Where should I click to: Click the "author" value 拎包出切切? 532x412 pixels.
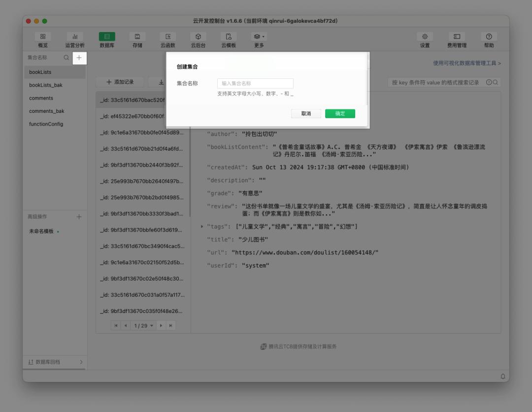[x=259, y=134]
